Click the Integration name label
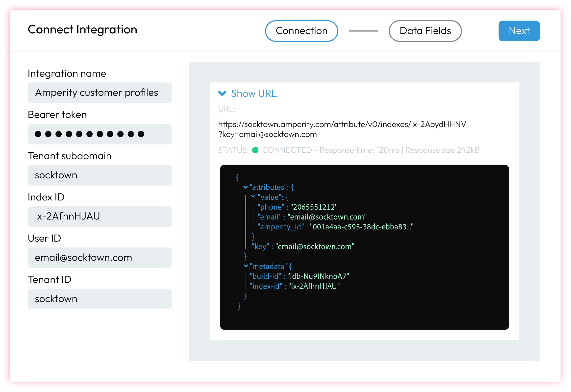 (67, 73)
